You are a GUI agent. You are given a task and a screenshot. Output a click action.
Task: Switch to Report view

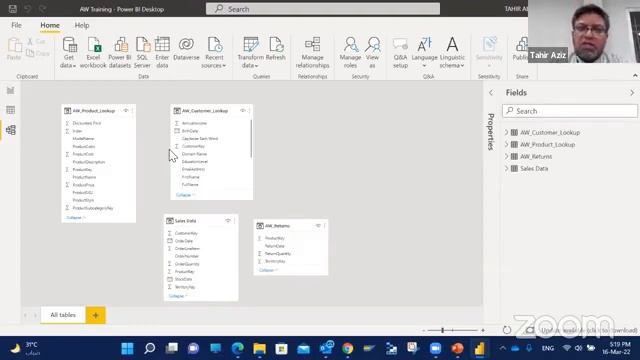(11, 91)
